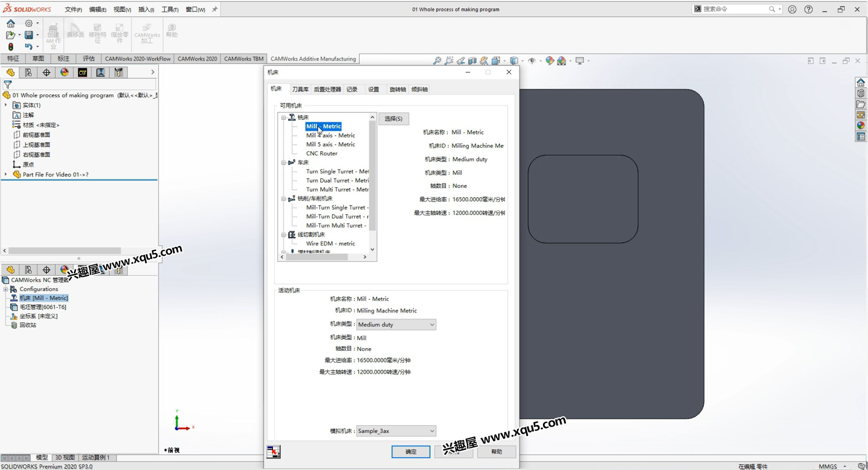Click the View Settings monitor icon
The image size is (868, 470).
click(x=580, y=61)
